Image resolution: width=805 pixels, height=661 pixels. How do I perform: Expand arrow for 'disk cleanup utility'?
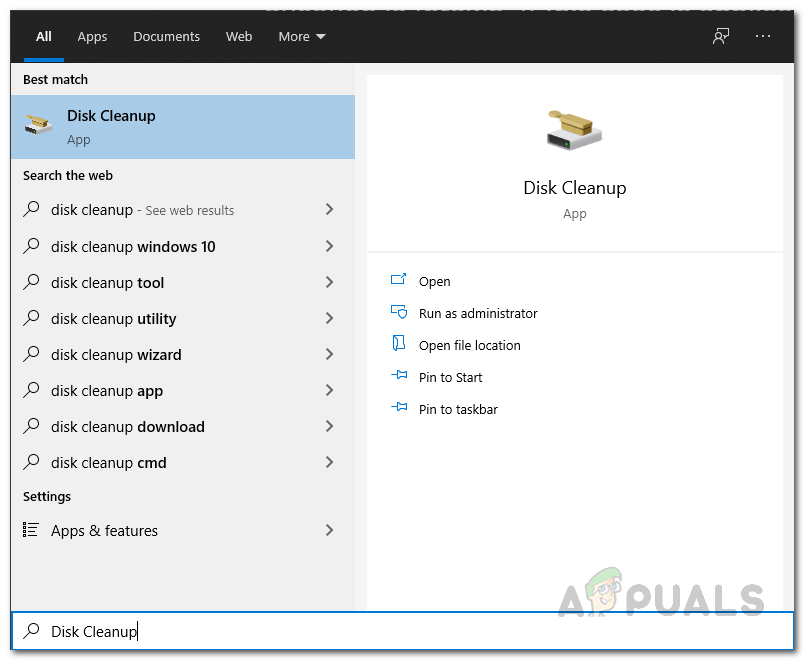point(330,318)
